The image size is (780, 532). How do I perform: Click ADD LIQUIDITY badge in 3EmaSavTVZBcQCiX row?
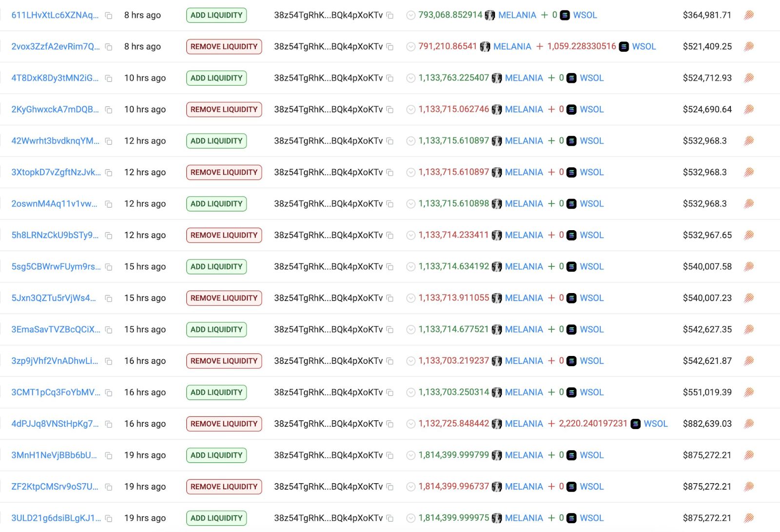pos(216,330)
